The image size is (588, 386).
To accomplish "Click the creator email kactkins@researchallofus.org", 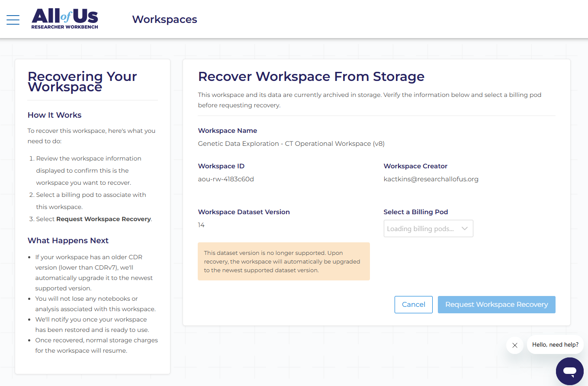I will click(x=431, y=179).
